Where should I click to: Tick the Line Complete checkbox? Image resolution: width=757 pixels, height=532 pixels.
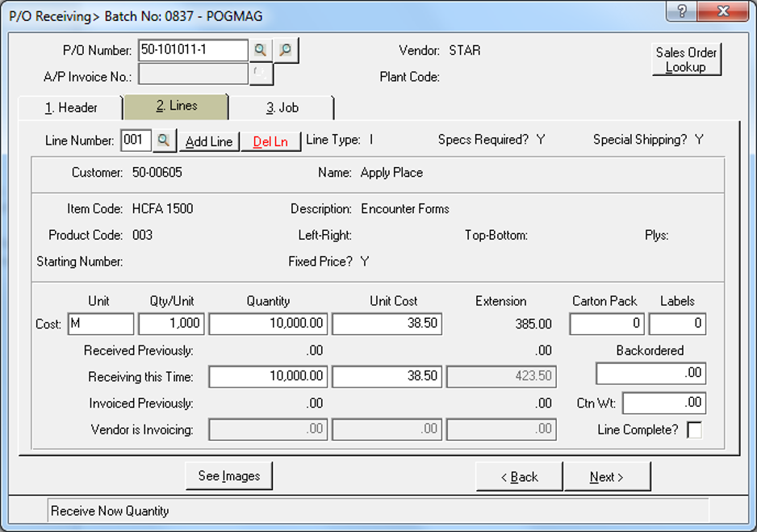[694, 429]
